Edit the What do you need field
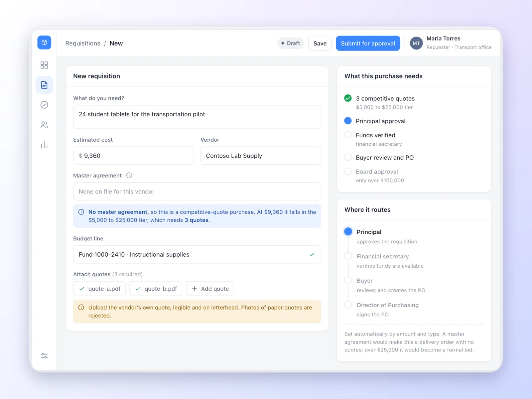Image resolution: width=532 pixels, height=399 pixels. [x=197, y=117]
